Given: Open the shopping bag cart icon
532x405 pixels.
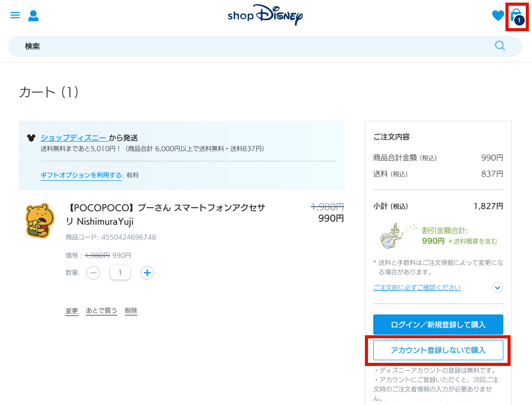Looking at the screenshot, I should pos(516,16).
